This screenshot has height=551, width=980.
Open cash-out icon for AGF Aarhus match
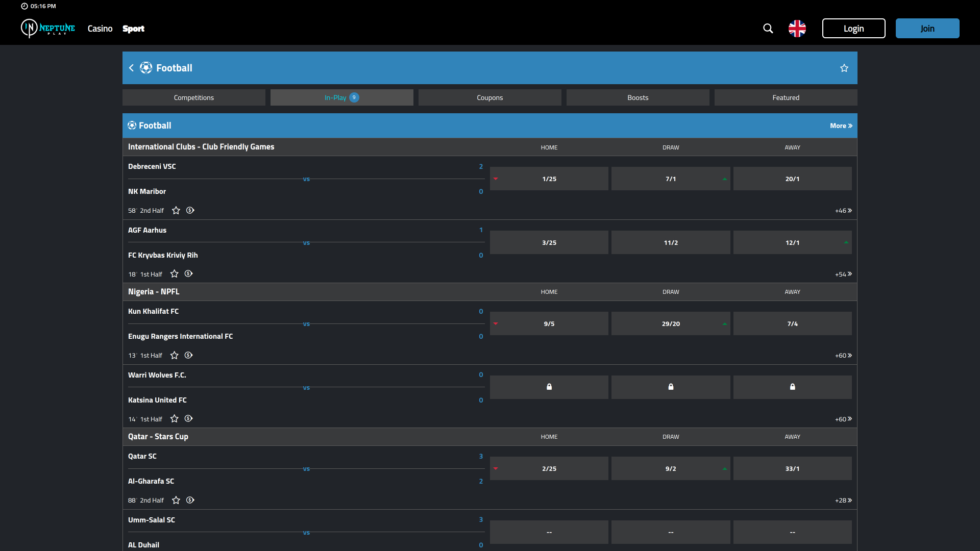(x=188, y=274)
